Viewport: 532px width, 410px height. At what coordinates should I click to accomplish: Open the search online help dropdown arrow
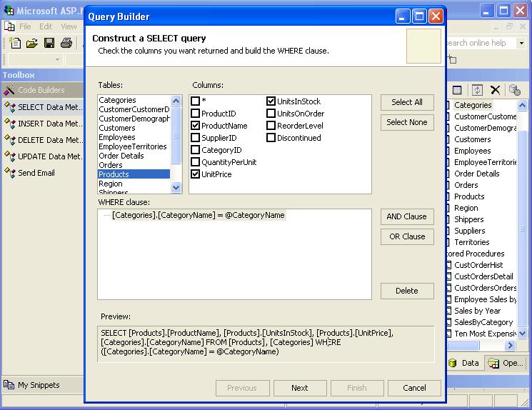pos(521,43)
